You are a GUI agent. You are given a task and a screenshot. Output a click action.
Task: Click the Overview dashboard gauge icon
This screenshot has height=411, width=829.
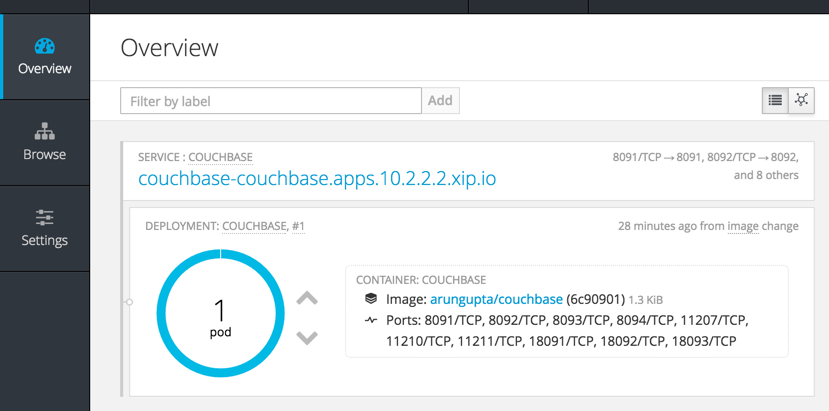coord(44,46)
